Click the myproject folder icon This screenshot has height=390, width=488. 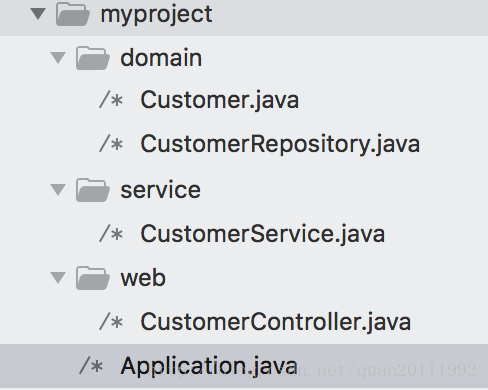click(73, 14)
